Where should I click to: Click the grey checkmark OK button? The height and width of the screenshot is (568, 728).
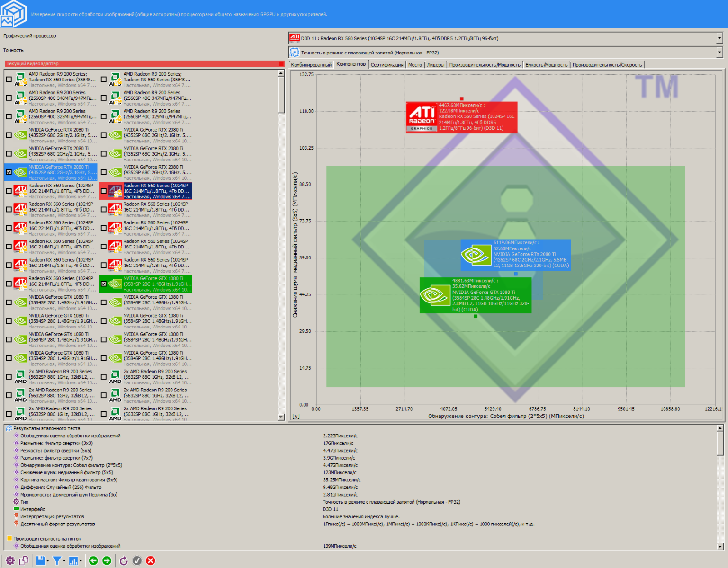[x=137, y=561]
